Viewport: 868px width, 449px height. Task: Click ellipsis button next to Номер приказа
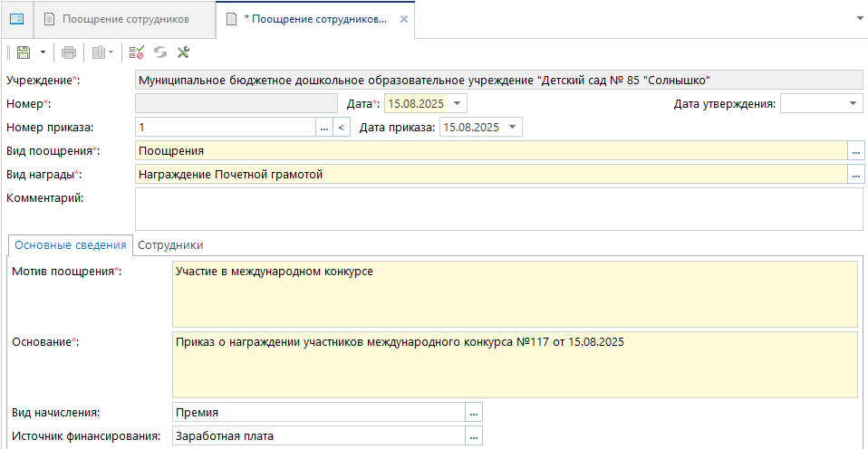tap(324, 128)
